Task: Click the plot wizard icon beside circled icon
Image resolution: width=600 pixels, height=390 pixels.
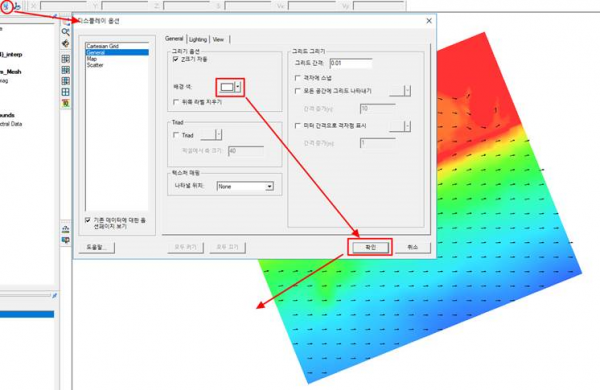Action: pyautogui.click(x=18, y=6)
